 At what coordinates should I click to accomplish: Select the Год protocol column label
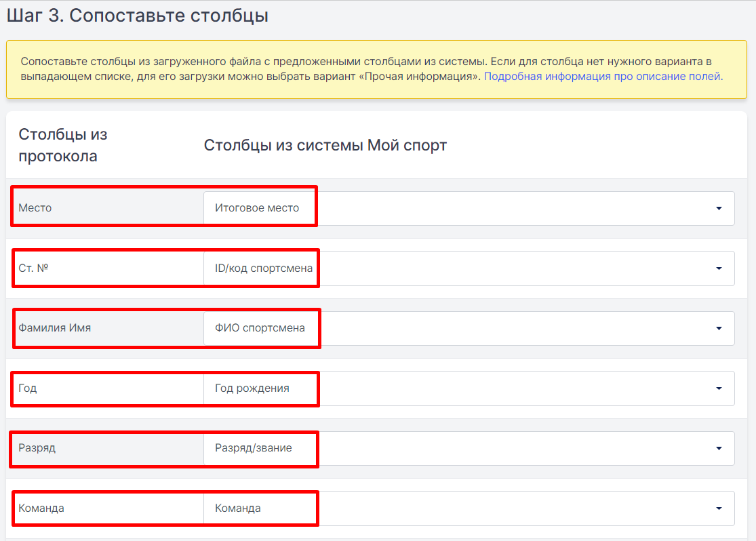(x=28, y=388)
